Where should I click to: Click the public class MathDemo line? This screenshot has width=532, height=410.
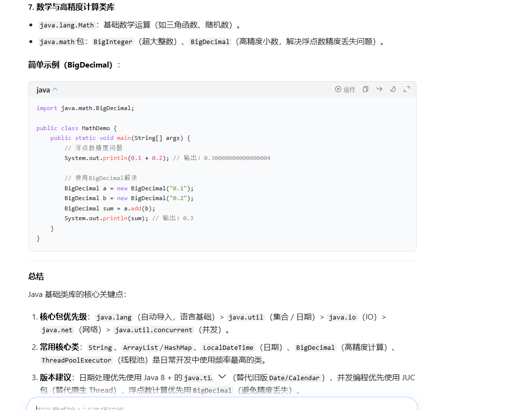coord(76,128)
